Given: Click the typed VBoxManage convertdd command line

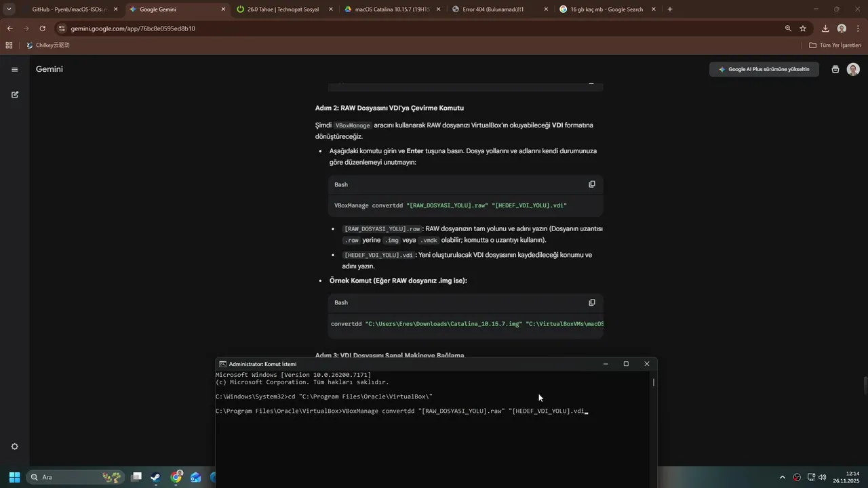Looking at the screenshot, I should pyautogui.click(x=401, y=411).
